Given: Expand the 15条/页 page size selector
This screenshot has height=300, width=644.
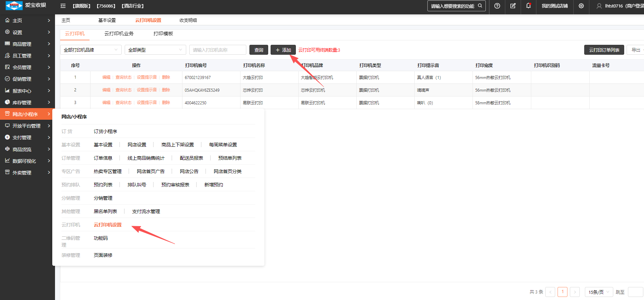Looking at the screenshot, I should coord(599,292).
